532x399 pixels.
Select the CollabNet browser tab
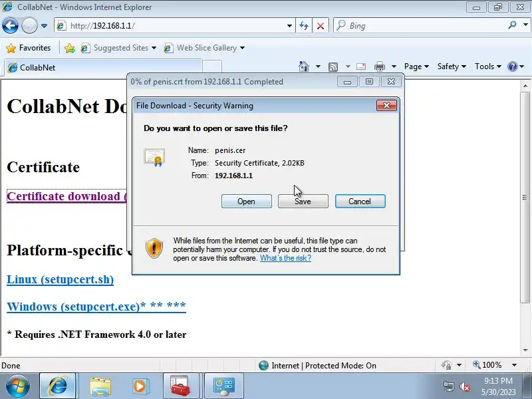click(x=103, y=68)
